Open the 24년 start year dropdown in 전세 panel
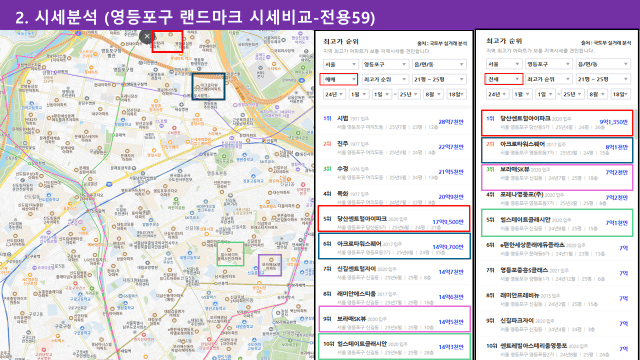This screenshot has height=360, width=640. 497,94
